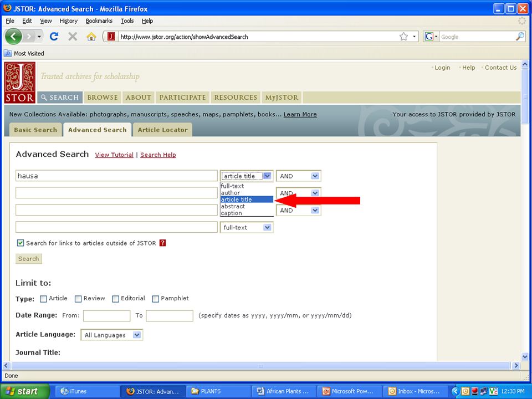
Task: Click the vertical scrollbar down arrow
Action: [x=525, y=356]
